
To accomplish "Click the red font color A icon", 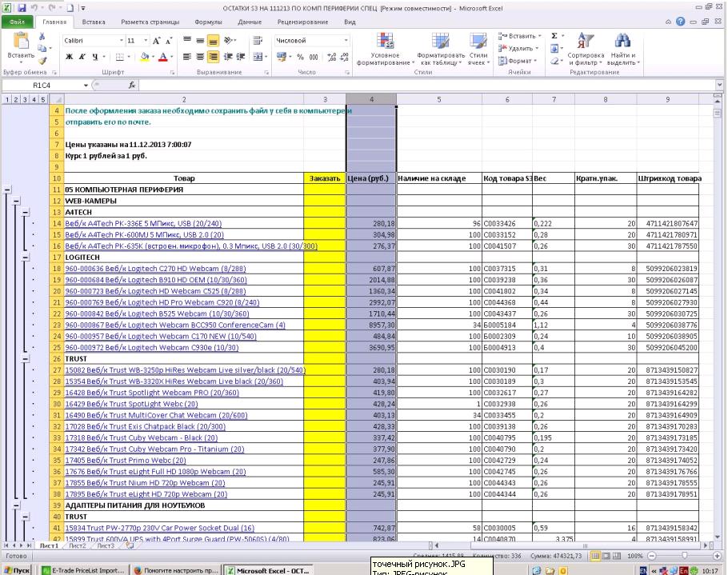I will coord(163,57).
